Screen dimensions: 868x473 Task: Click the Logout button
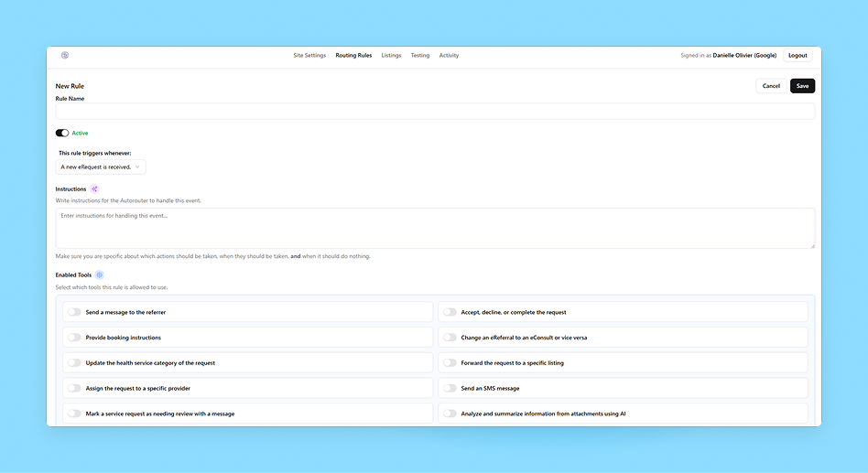click(x=797, y=55)
